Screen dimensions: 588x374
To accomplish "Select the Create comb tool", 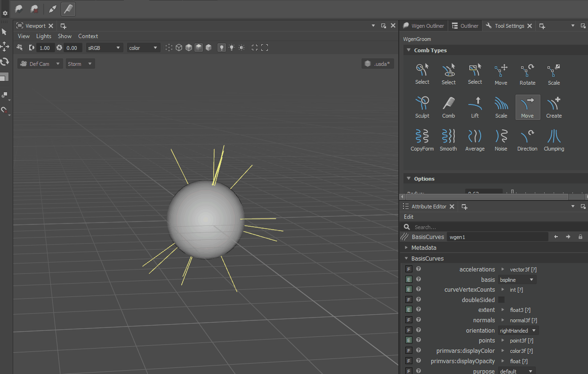I will [554, 107].
